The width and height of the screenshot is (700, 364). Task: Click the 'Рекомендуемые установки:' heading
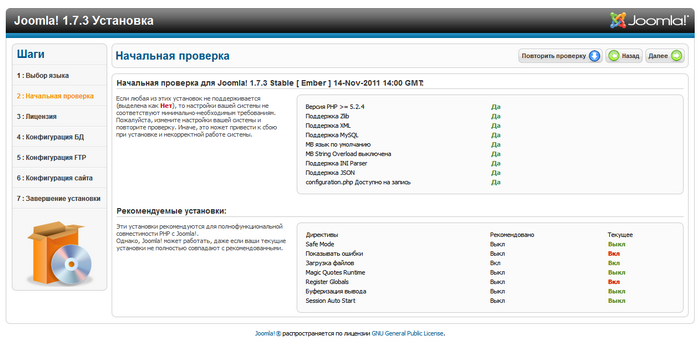(171, 211)
